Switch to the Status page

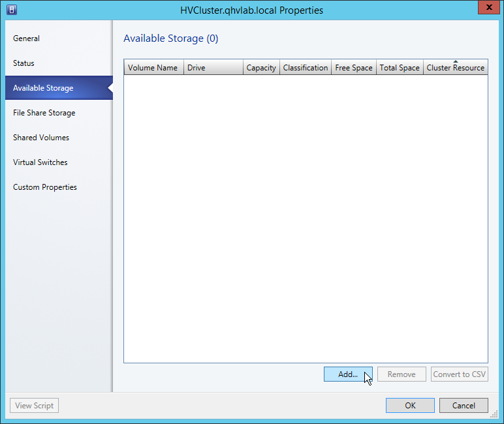coord(24,63)
